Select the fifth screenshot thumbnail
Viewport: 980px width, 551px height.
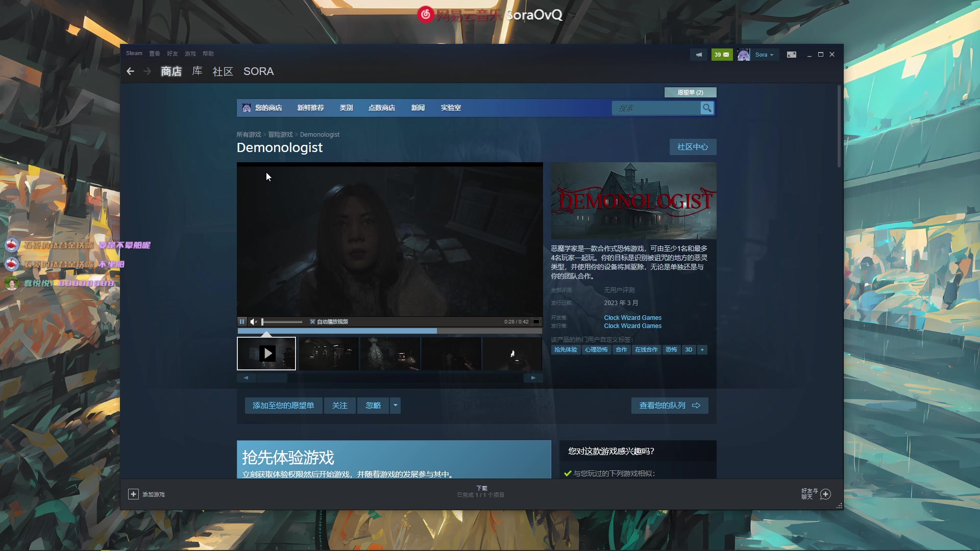[x=512, y=353]
